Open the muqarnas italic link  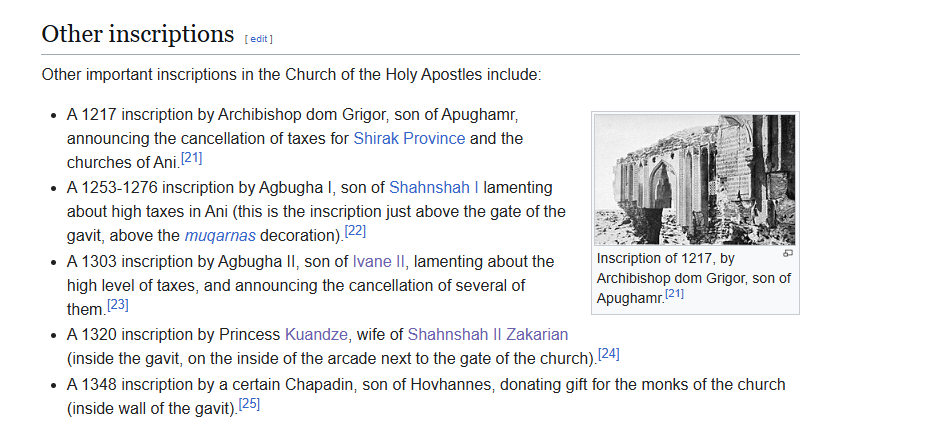click(x=220, y=236)
